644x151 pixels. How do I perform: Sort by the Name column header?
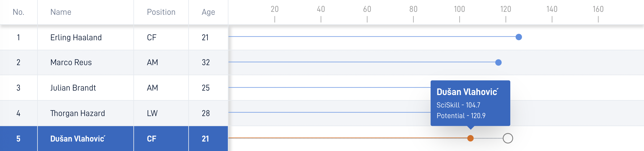point(61,12)
